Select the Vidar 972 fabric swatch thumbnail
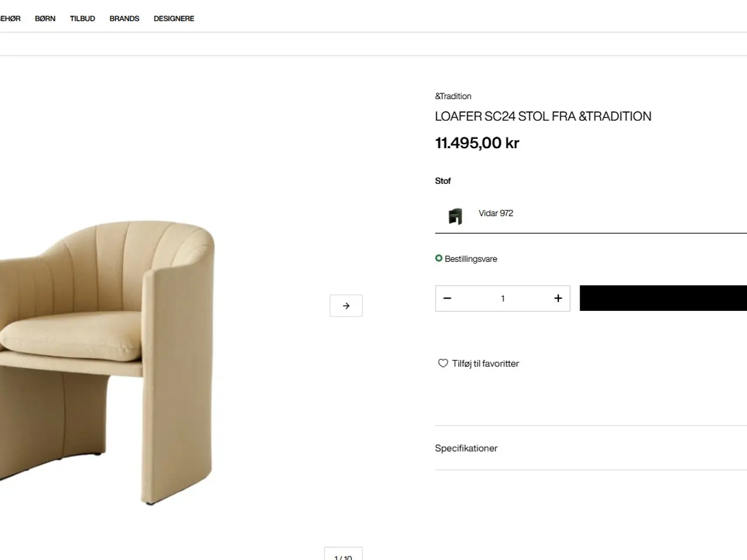The width and height of the screenshot is (747, 560). pyautogui.click(x=455, y=216)
